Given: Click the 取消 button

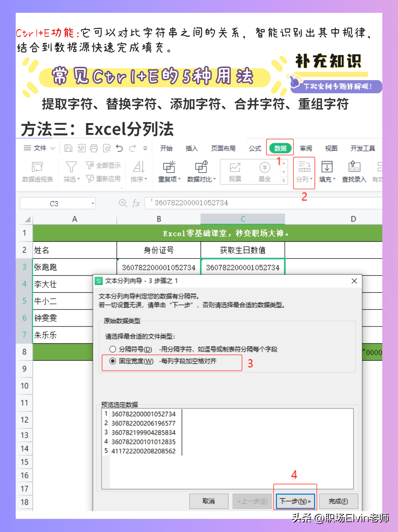Looking at the screenshot, I should point(209,501).
